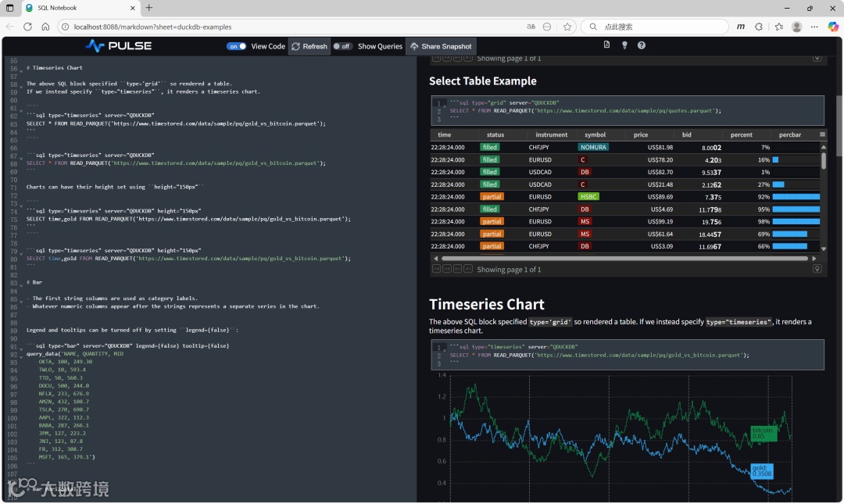The image size is (844, 504).
Task: Click the lightbulb icon in the header
Action: tap(624, 45)
